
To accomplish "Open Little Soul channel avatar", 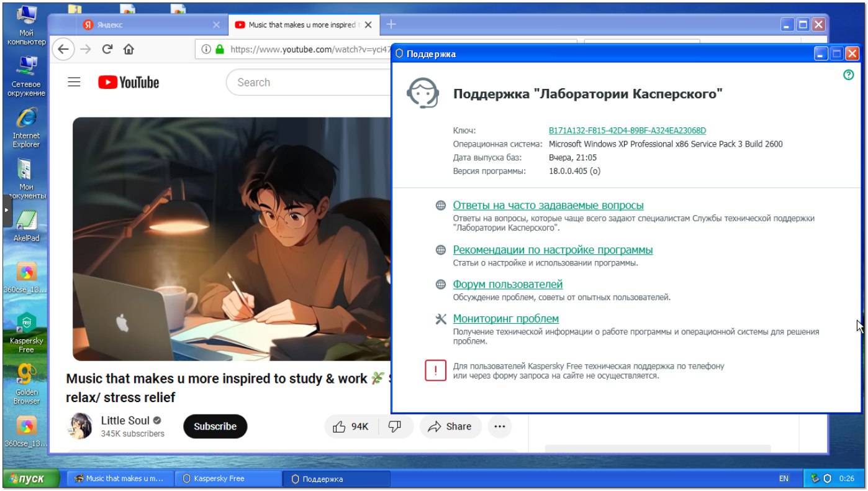I will 80,426.
